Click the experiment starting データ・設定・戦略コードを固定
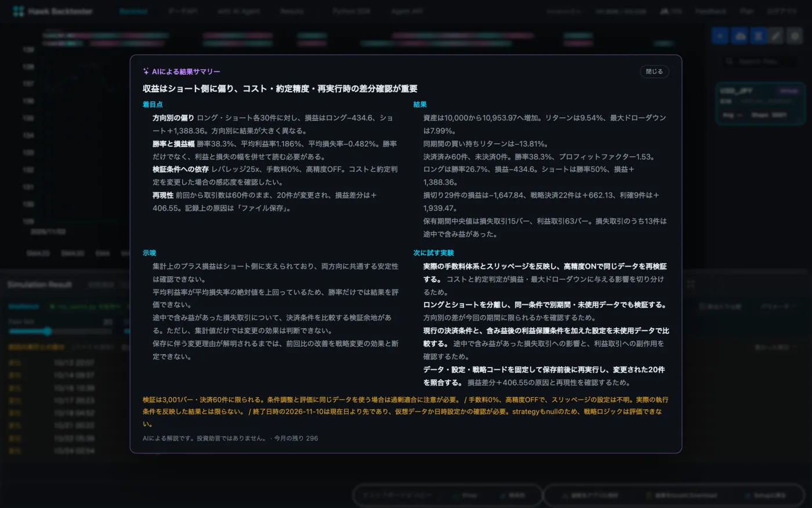 pyautogui.click(x=544, y=376)
